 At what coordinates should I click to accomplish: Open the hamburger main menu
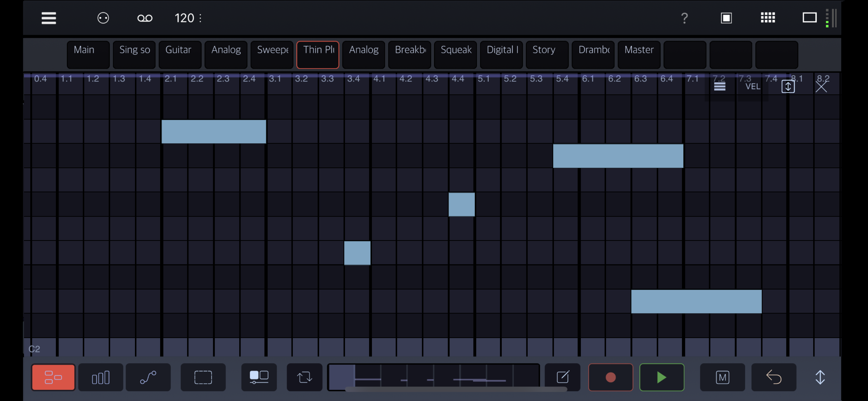(x=49, y=18)
